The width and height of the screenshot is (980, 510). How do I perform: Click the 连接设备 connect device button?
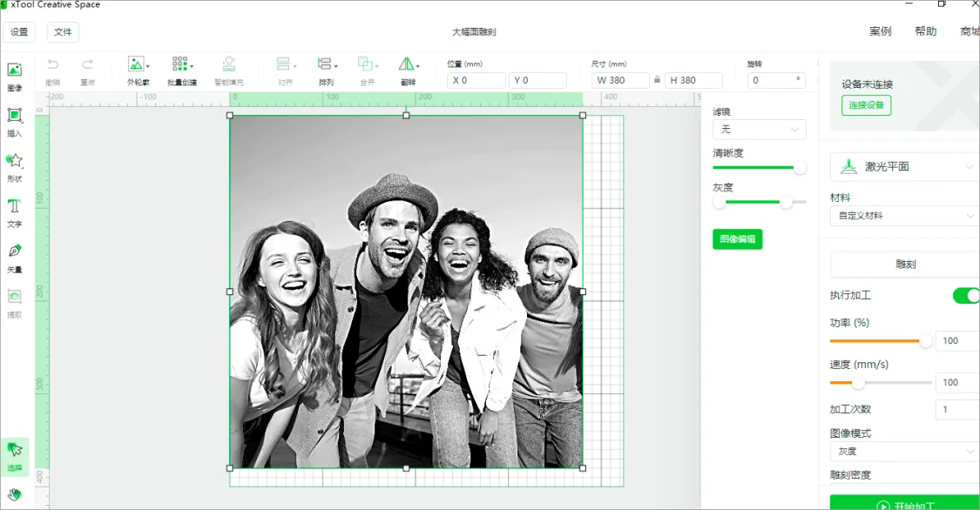coord(866,104)
